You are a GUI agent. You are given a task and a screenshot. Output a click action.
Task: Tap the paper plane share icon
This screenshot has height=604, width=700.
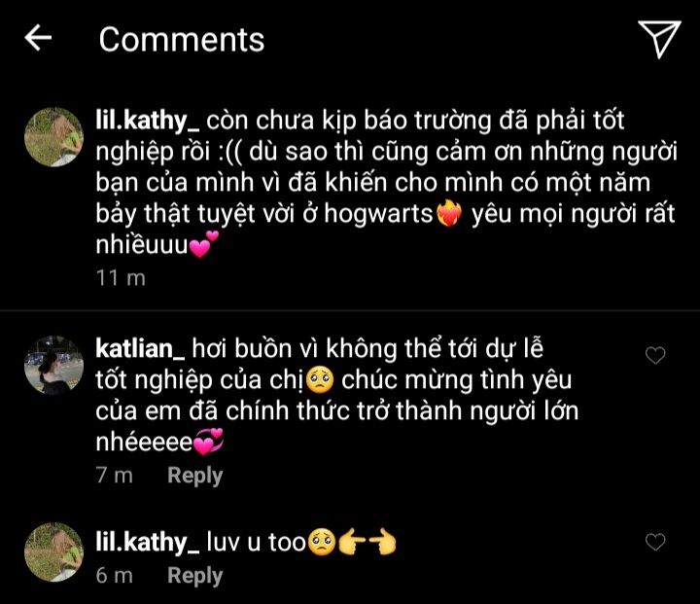tap(659, 39)
